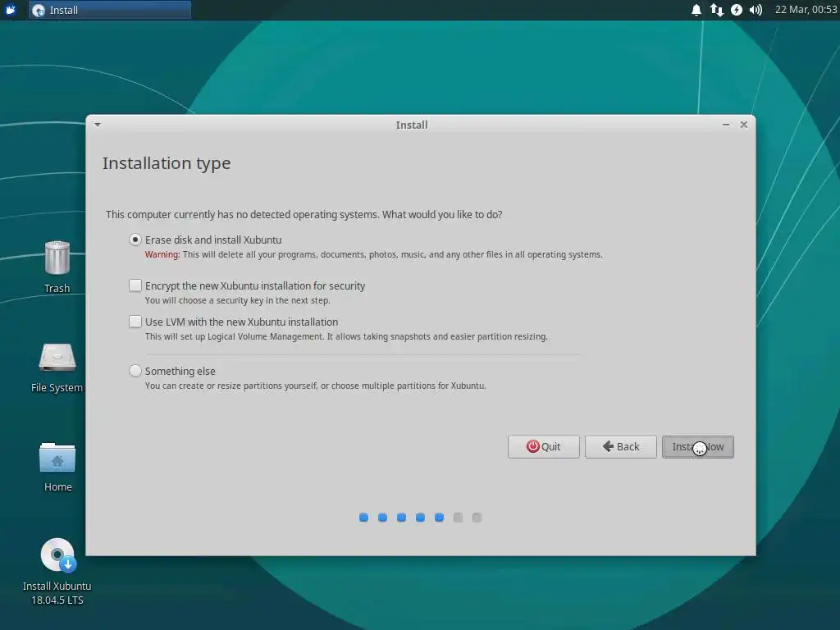The height and width of the screenshot is (630, 840).
Task: Click the Installation type heading
Action: (167, 163)
